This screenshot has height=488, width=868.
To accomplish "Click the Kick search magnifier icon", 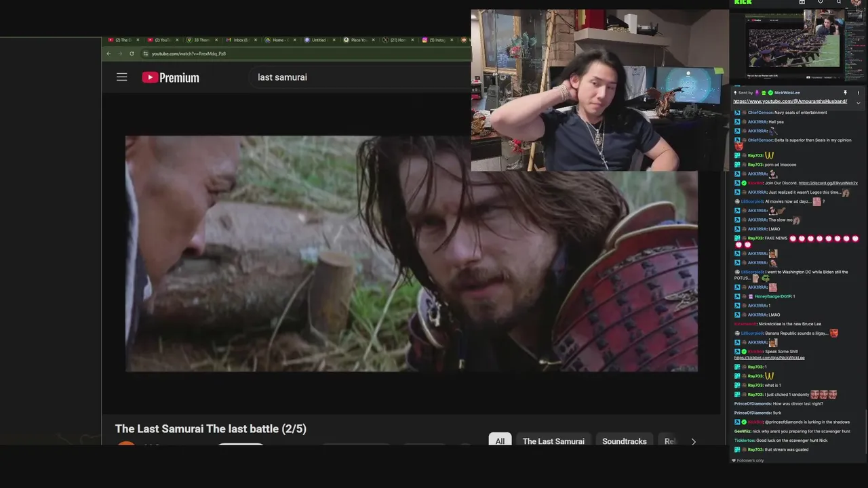I will (839, 2).
